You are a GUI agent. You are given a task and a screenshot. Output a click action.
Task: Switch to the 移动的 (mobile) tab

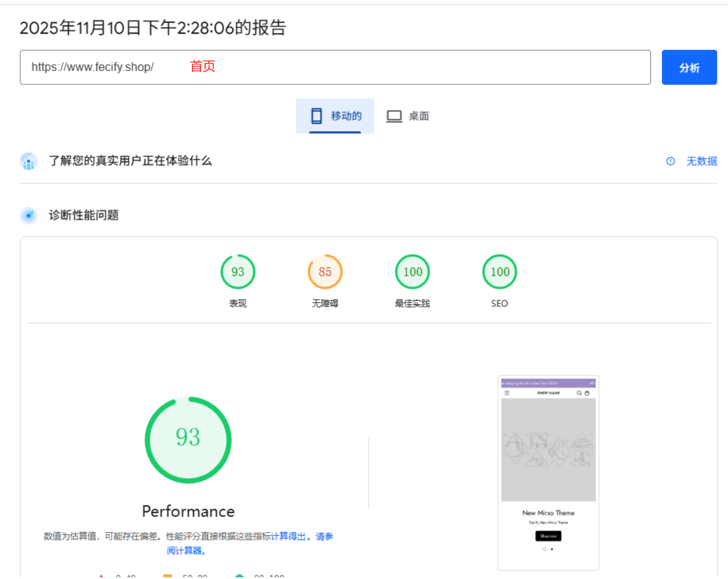(335, 116)
